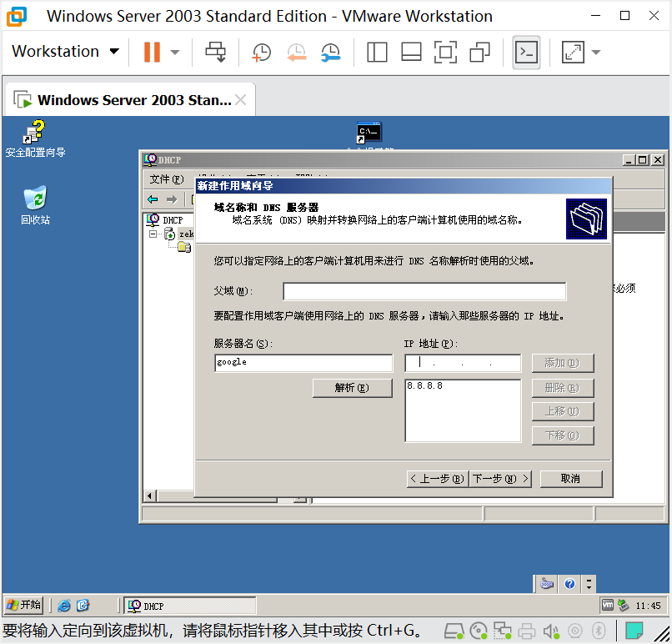Click the 添加(D) add button

tap(563, 363)
